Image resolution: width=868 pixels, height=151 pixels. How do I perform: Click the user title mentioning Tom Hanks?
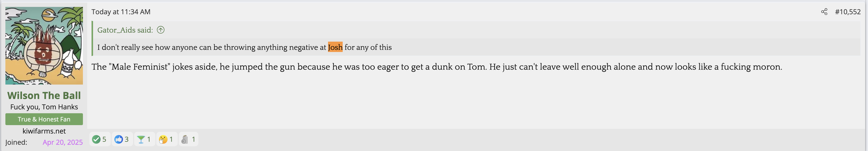[x=44, y=107]
